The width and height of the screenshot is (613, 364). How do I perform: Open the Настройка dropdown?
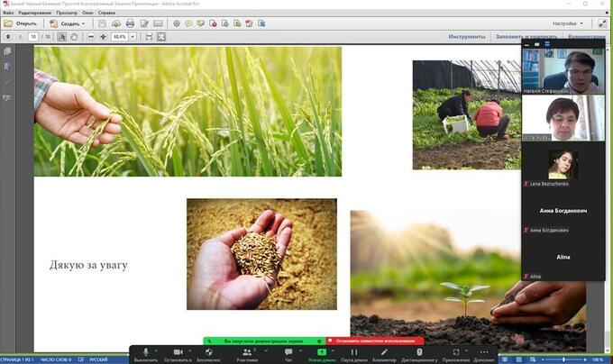pos(567,23)
